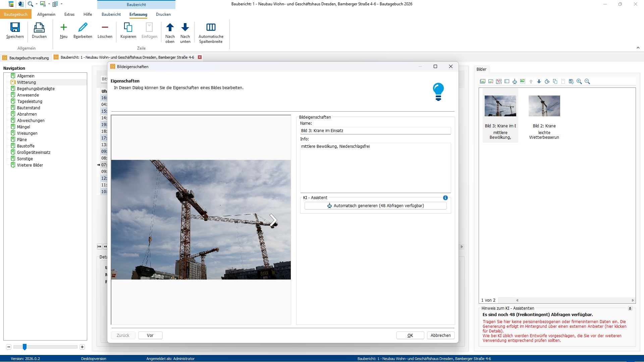Click the Speichern save icon
Screen dimensions: 644x362
tap(15, 27)
